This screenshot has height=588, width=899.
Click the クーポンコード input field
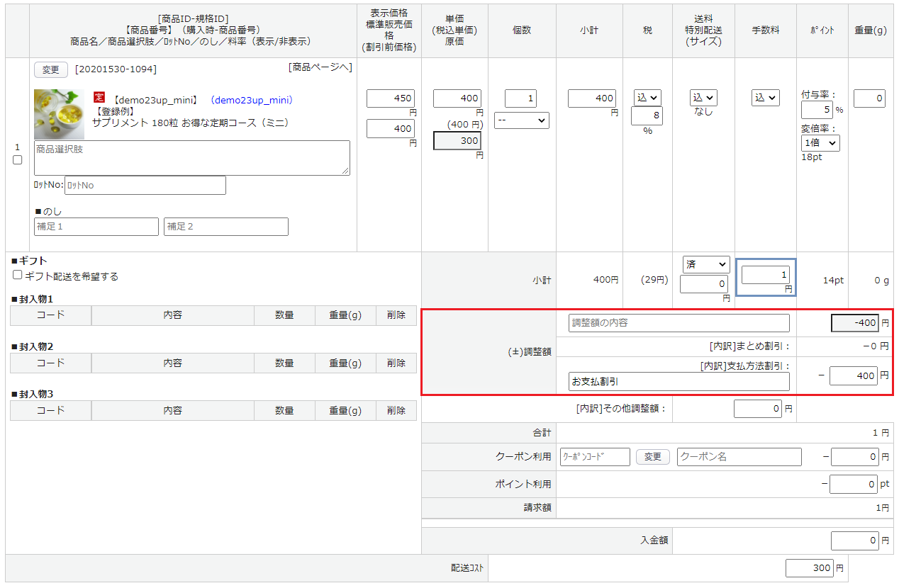click(595, 457)
